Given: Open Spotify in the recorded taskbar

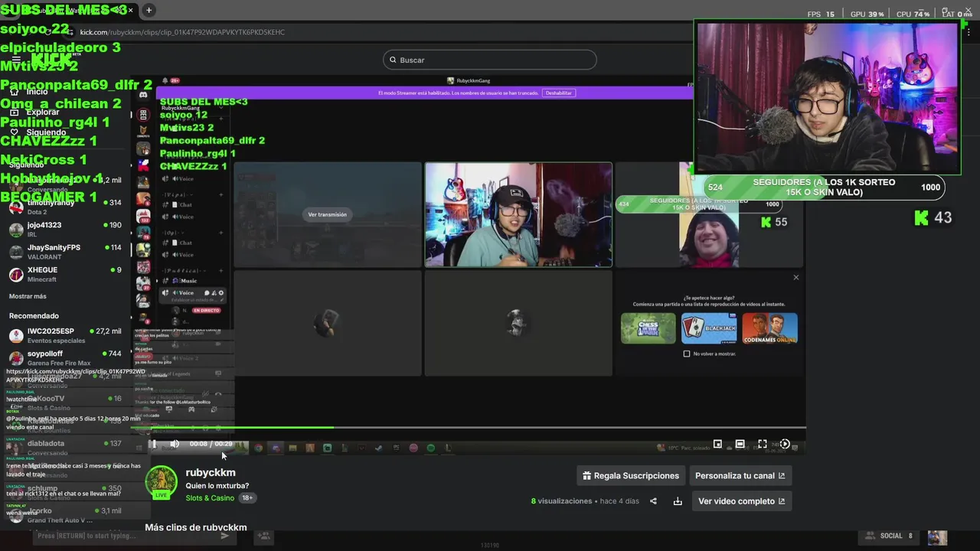Looking at the screenshot, I should pos(430,448).
